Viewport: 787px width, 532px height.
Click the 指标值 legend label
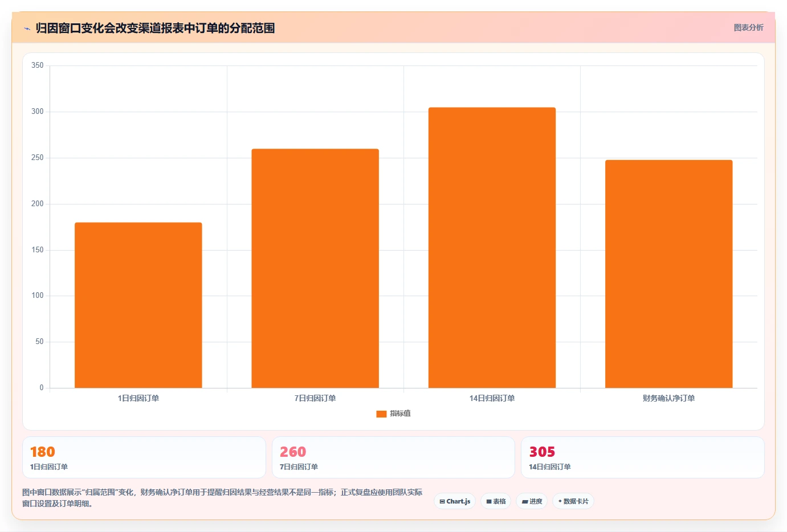coord(400,414)
